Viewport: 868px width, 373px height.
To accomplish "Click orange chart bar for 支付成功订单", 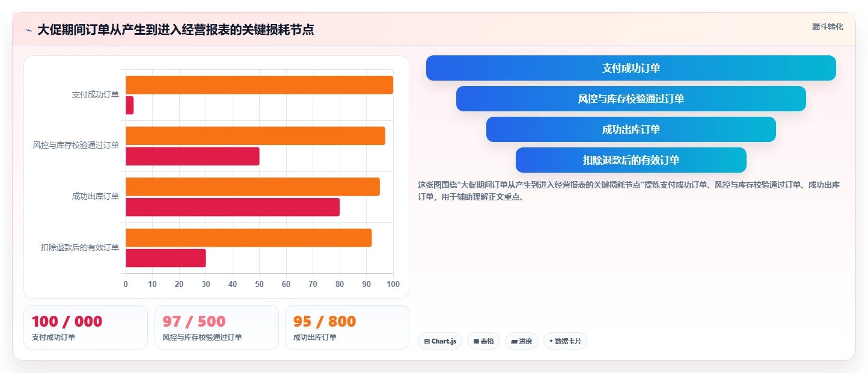I will pos(259,85).
